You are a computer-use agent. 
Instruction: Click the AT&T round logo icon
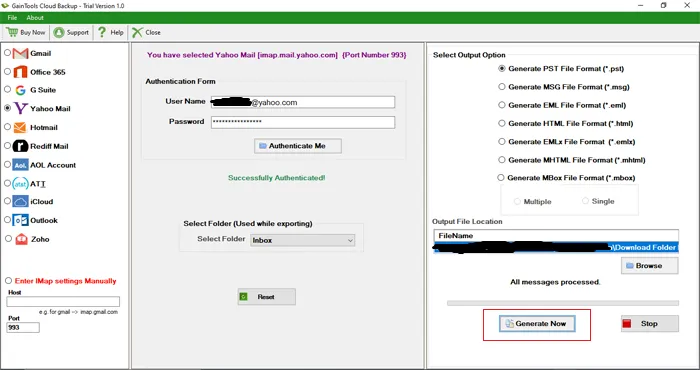pos(20,183)
